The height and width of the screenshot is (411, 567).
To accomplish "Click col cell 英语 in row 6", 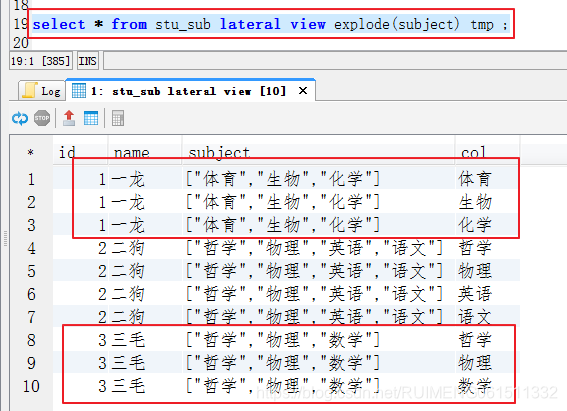I will click(487, 294).
